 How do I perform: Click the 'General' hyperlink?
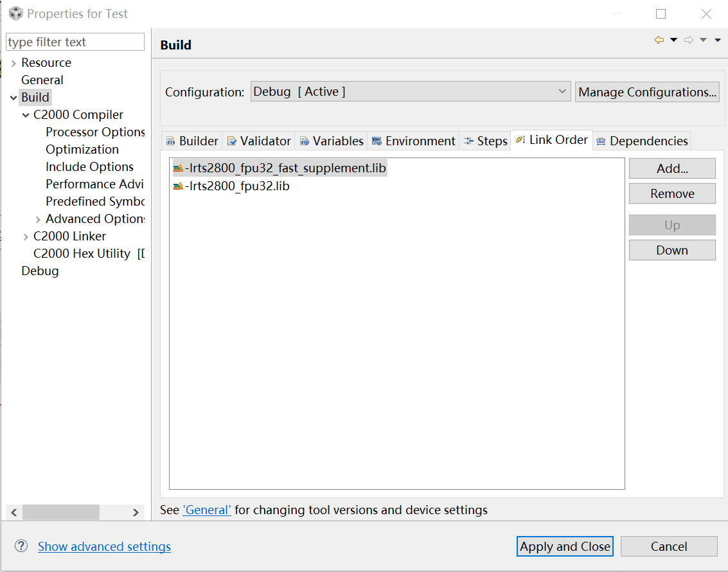207,510
